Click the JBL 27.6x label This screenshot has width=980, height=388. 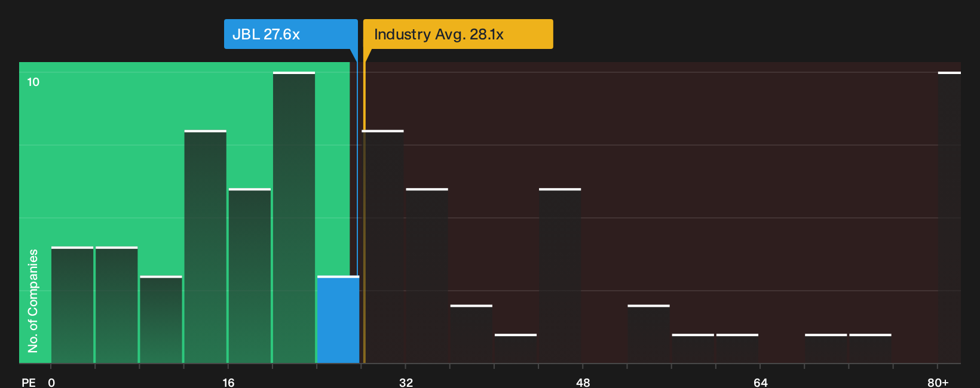tap(290, 34)
